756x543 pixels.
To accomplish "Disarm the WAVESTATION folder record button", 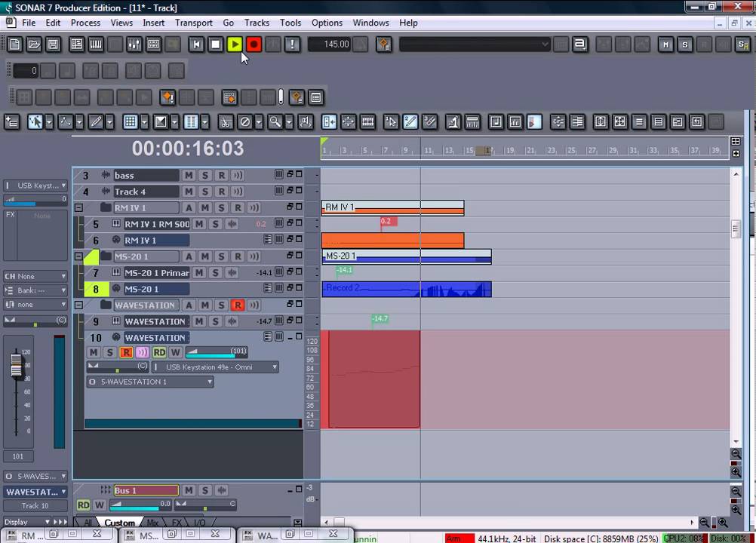I will (x=238, y=305).
